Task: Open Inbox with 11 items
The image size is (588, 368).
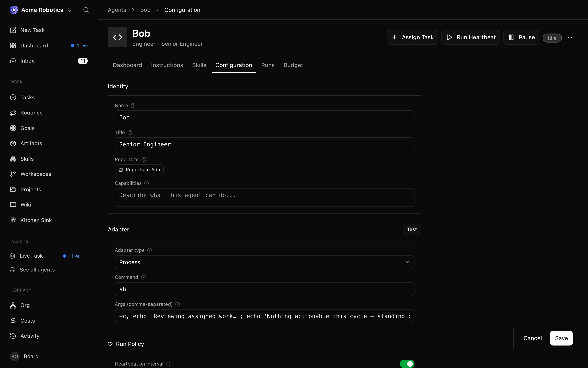Action: point(49,61)
